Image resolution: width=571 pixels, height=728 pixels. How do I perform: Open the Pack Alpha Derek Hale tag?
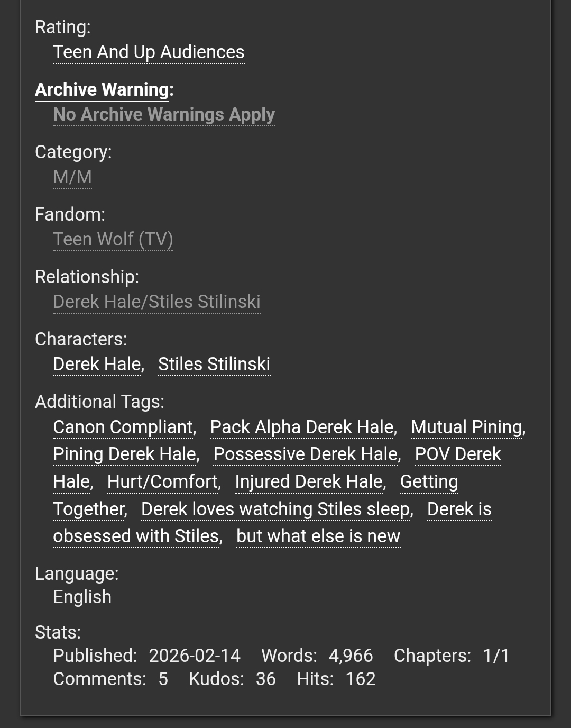[302, 427]
